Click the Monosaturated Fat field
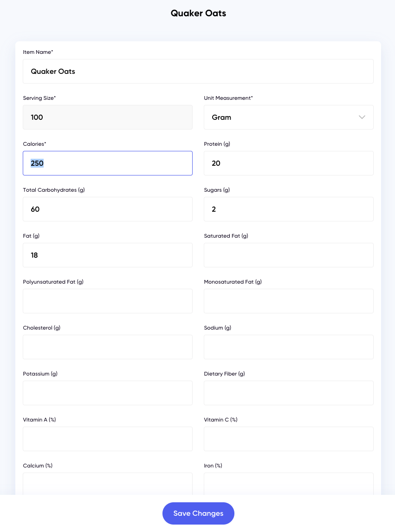 [x=288, y=301]
